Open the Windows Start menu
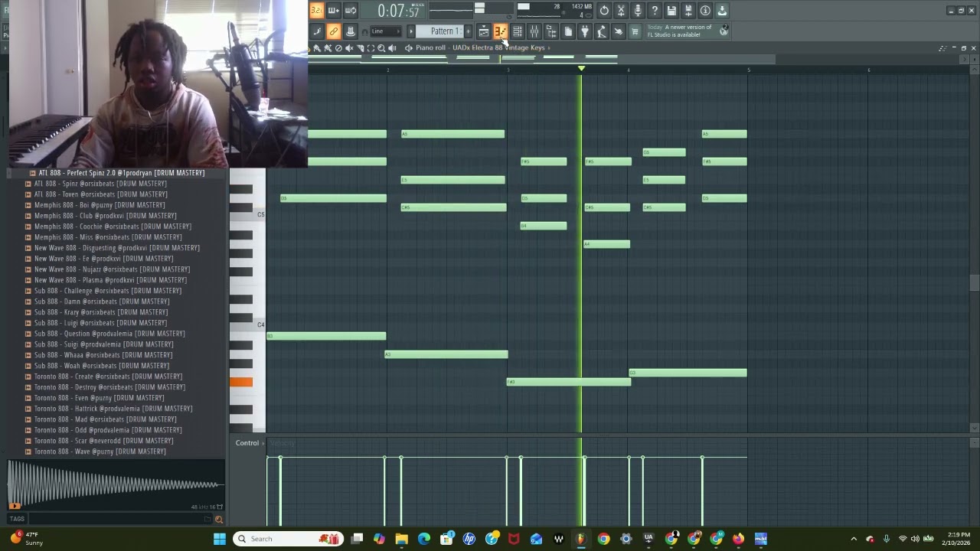This screenshot has height=551, width=980. 220,539
